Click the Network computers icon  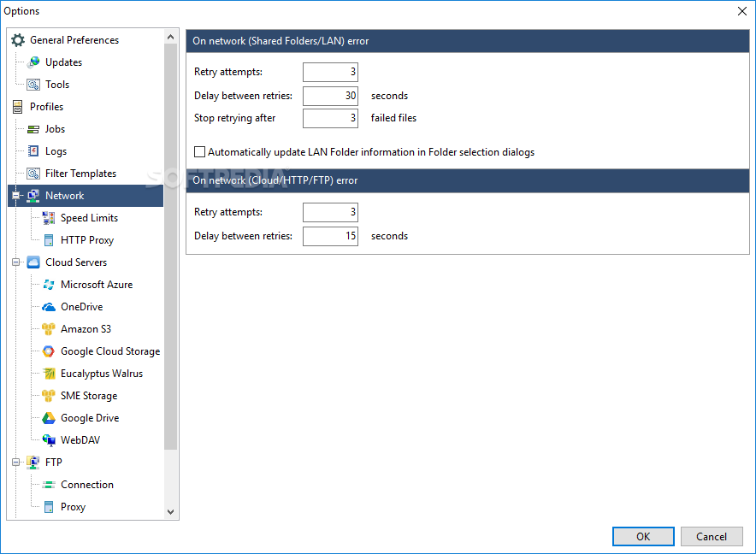pyautogui.click(x=33, y=196)
